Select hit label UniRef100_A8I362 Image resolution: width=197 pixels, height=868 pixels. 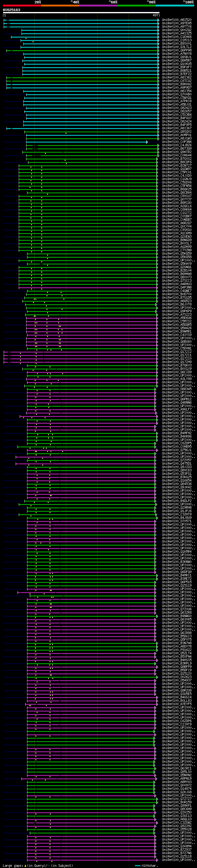(177, 78)
